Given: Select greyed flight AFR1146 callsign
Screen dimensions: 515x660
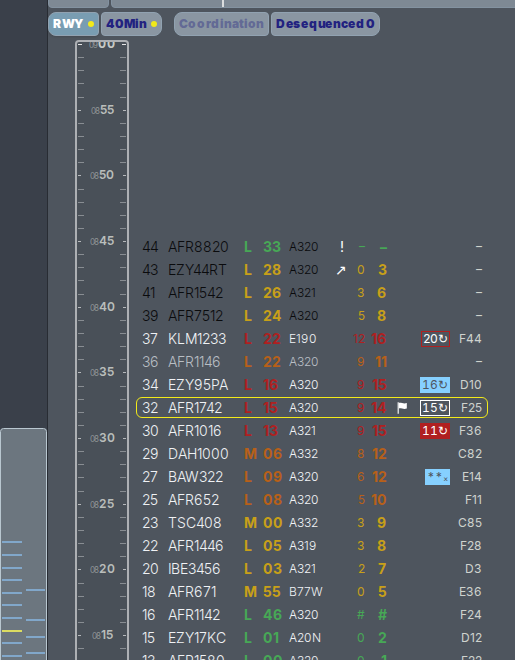Looking at the screenshot, I should pyautogui.click(x=194, y=362).
